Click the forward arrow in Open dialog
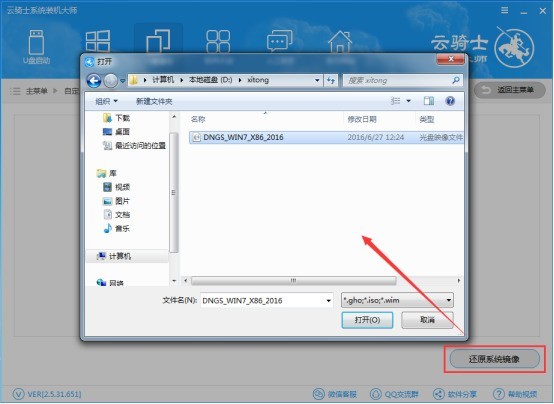This screenshot has width=554, height=404. pyautogui.click(x=111, y=81)
